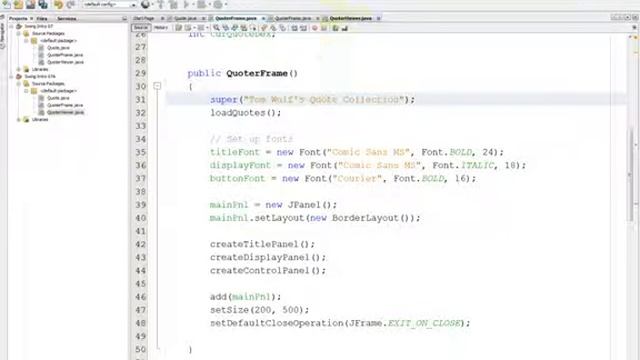Click the Uncomment icon in editor toolbar

344,28
